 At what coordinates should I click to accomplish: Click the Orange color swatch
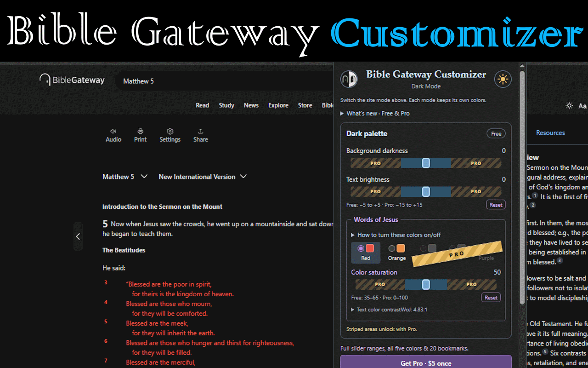[x=401, y=248]
